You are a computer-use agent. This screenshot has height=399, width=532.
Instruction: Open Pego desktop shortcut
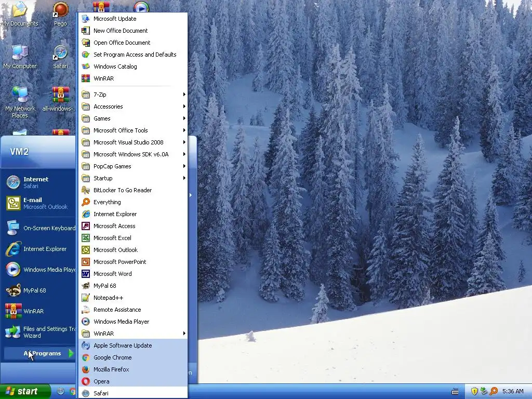point(60,14)
